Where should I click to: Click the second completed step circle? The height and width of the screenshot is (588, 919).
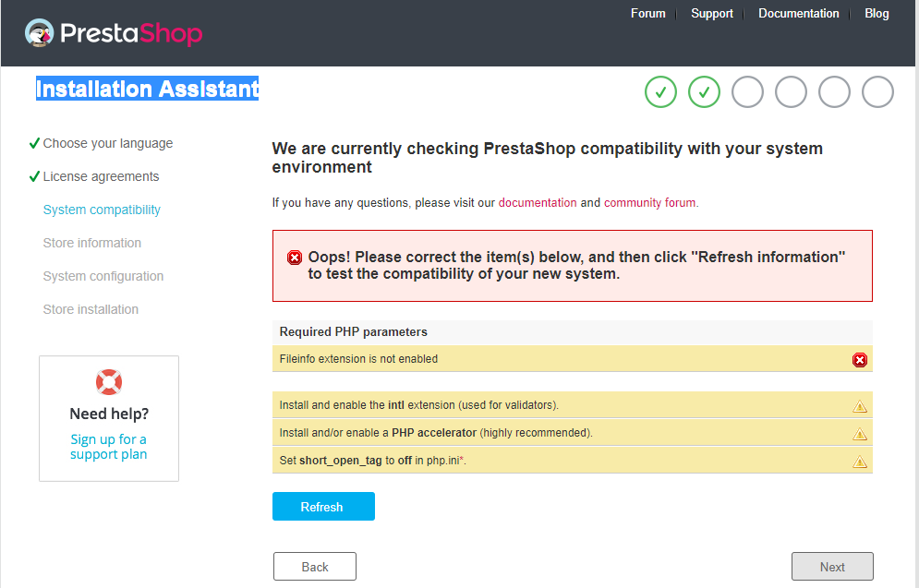coord(704,91)
